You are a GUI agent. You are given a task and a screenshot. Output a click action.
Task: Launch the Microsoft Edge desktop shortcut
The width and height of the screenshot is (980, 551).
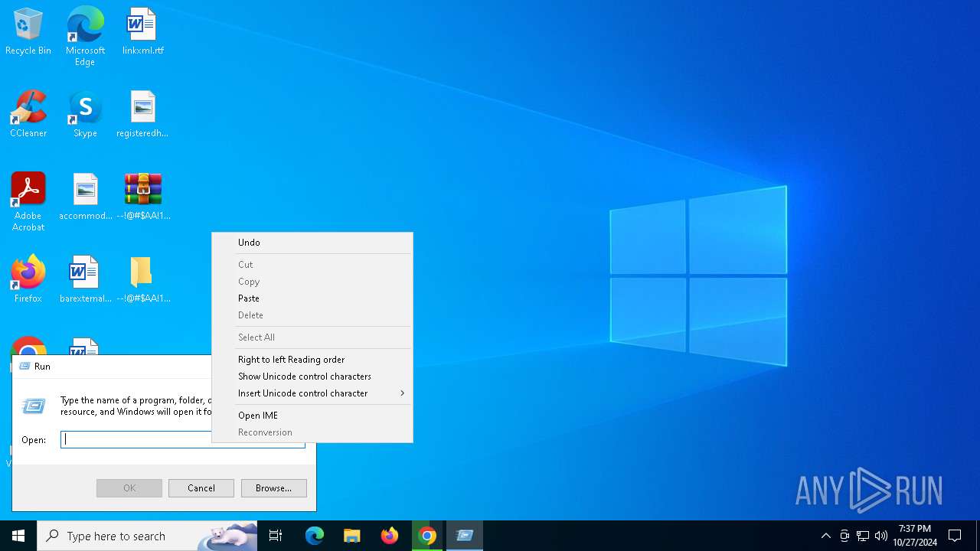(x=85, y=36)
